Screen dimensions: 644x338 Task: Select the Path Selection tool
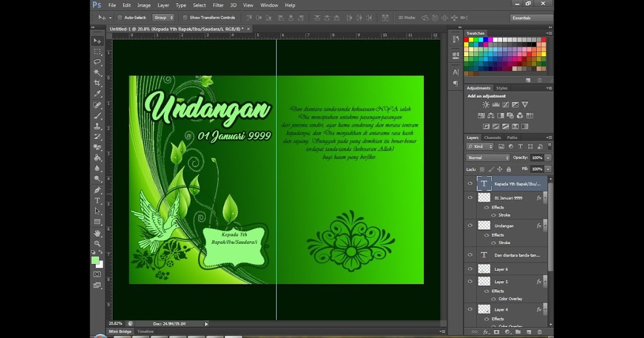(x=97, y=211)
